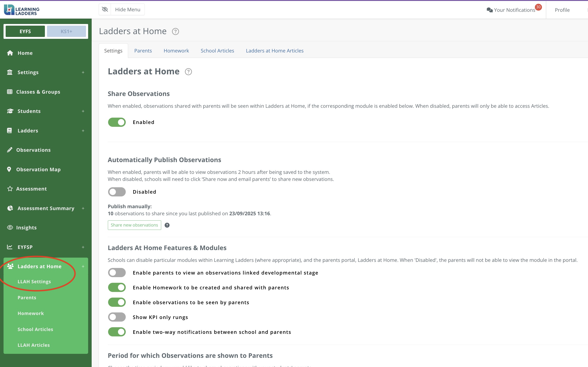The image size is (588, 367).
Task: Switch to KS1+ key stage button
Action: (67, 32)
